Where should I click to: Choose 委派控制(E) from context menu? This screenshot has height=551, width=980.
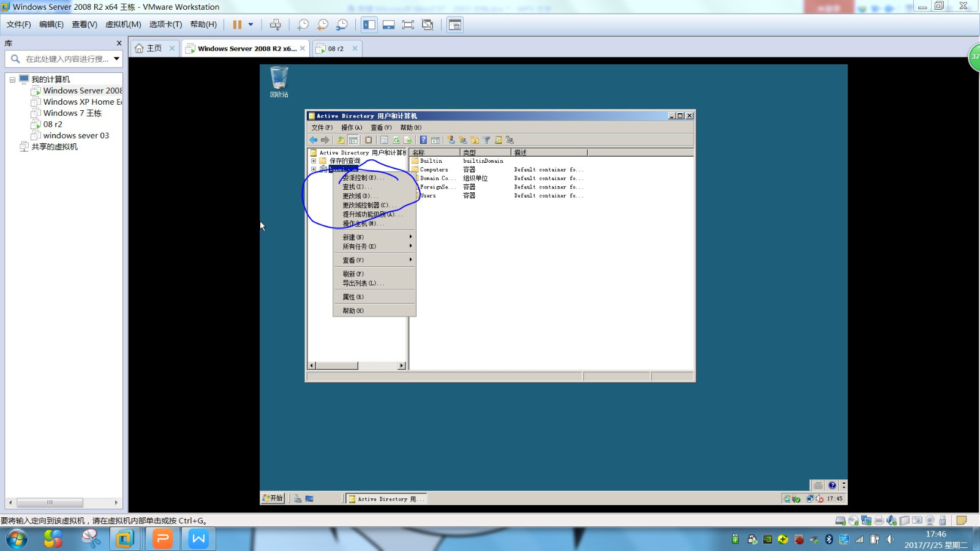374,178
